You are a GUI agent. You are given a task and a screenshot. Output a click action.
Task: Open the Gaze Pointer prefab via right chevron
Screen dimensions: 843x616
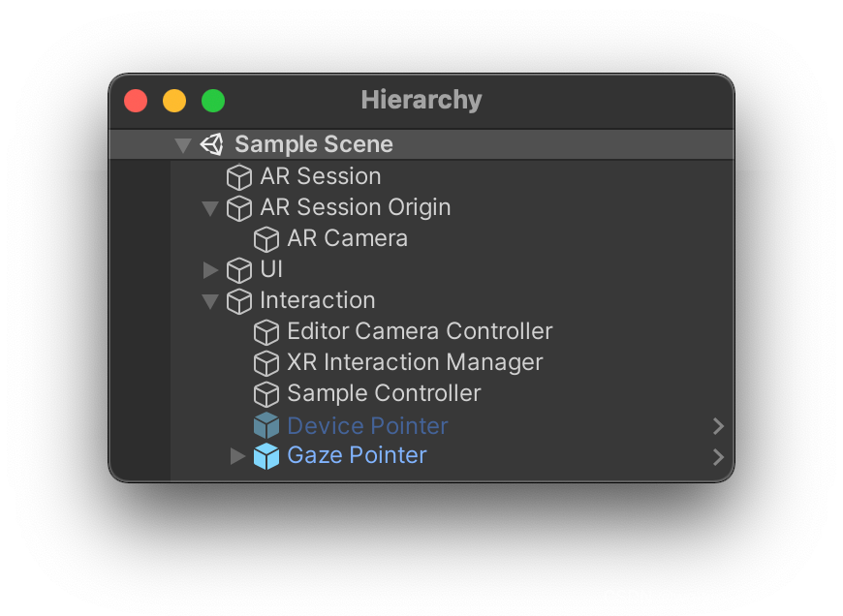(718, 457)
